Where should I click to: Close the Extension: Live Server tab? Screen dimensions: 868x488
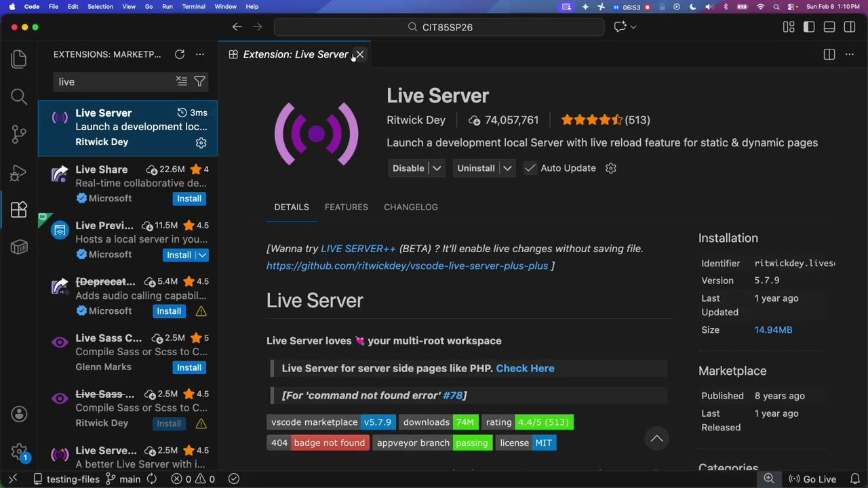click(x=360, y=54)
